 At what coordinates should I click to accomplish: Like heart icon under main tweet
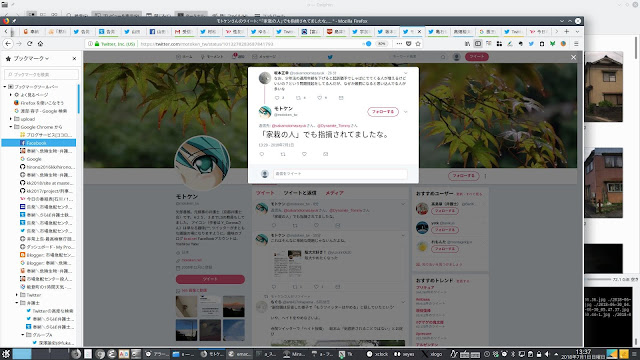(304, 154)
